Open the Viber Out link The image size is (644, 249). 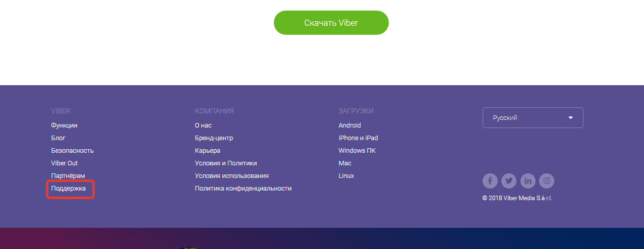(x=65, y=163)
